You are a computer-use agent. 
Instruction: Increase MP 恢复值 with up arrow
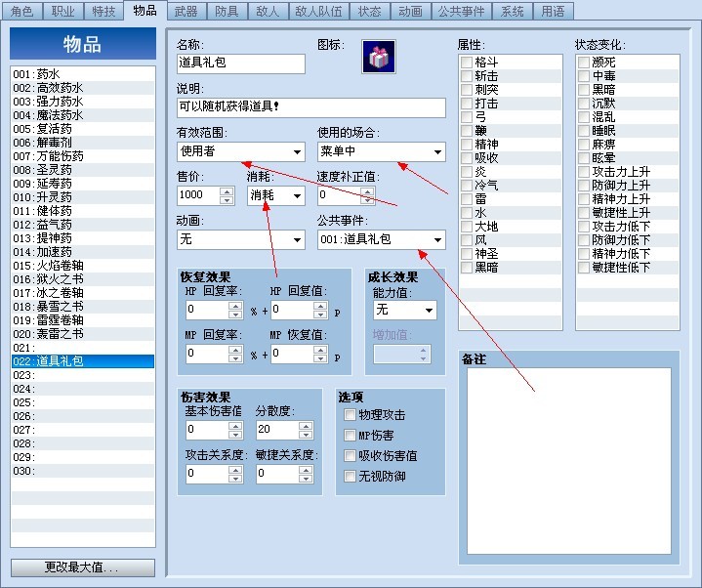320,350
